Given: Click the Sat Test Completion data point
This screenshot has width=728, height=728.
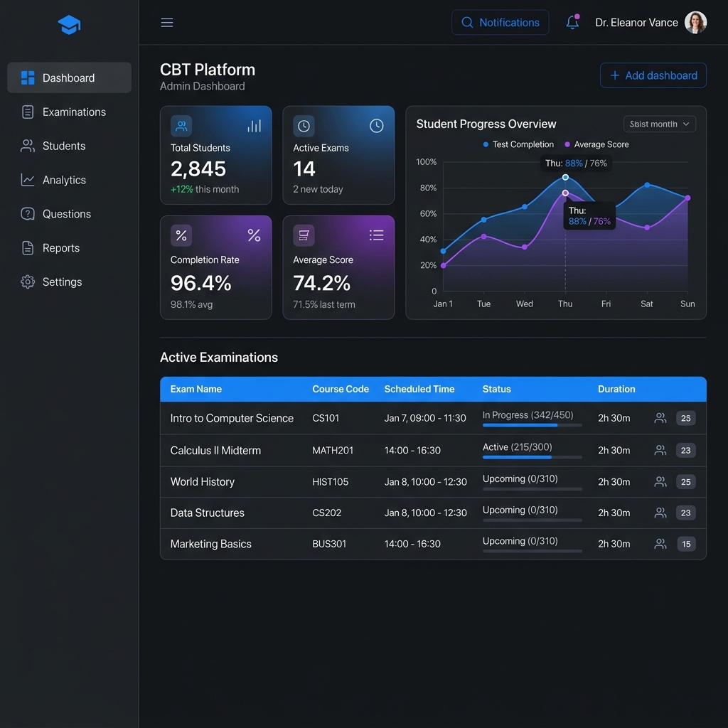Looking at the screenshot, I should [647, 186].
